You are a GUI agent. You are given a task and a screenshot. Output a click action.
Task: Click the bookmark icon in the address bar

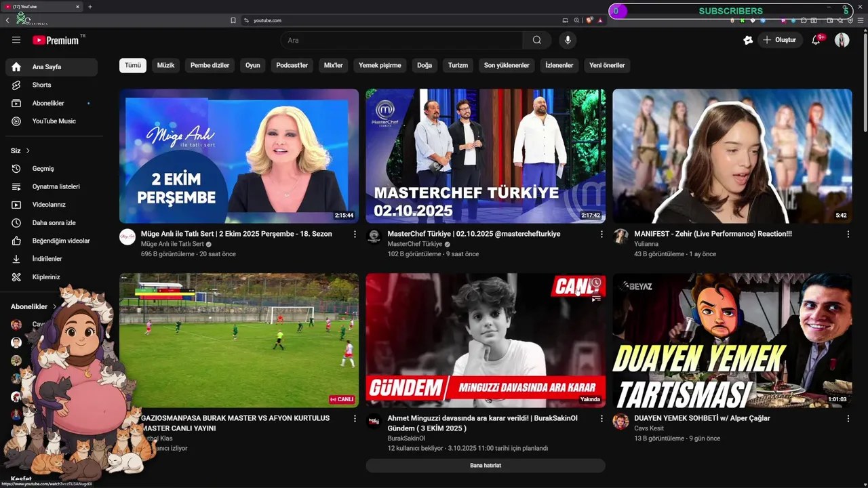(233, 20)
